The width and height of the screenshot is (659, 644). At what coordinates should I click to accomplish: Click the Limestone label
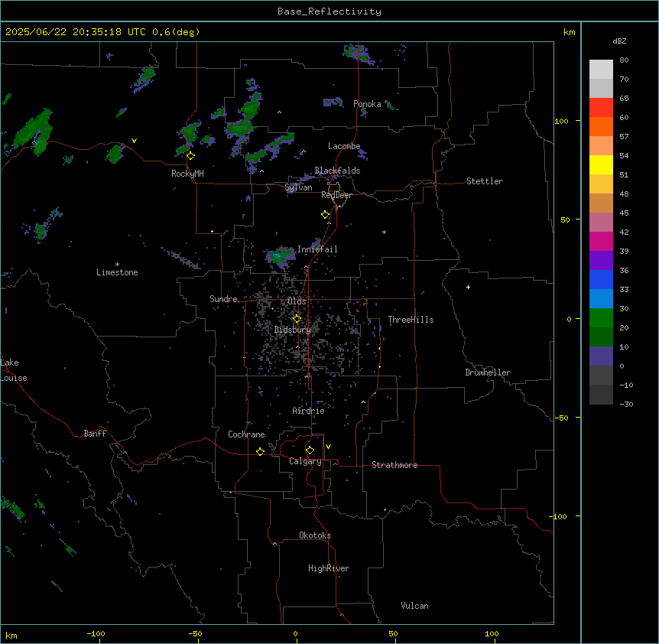pos(117,272)
